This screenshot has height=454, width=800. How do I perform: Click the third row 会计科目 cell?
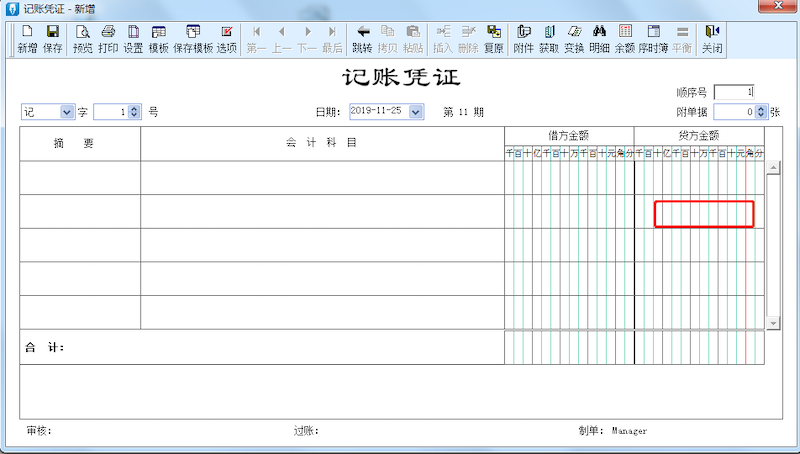322,245
